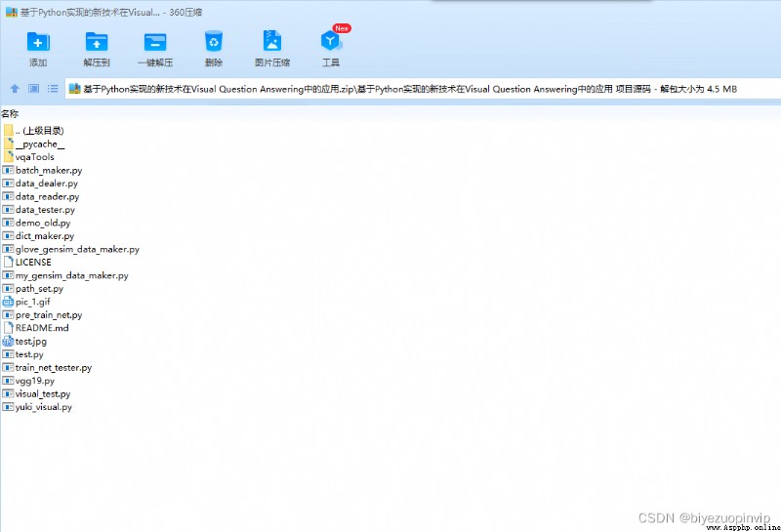Select glove_gensim_data_maker.py file
The image size is (781, 532).
71,249
